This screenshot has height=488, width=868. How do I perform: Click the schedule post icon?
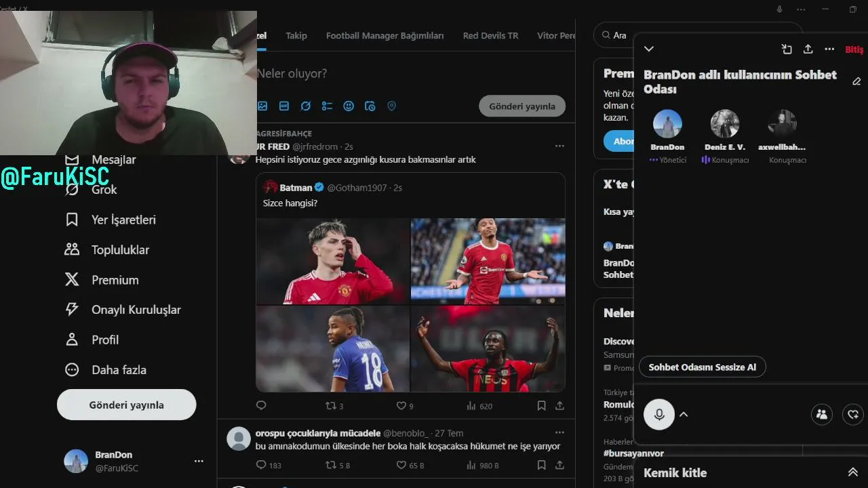(370, 106)
